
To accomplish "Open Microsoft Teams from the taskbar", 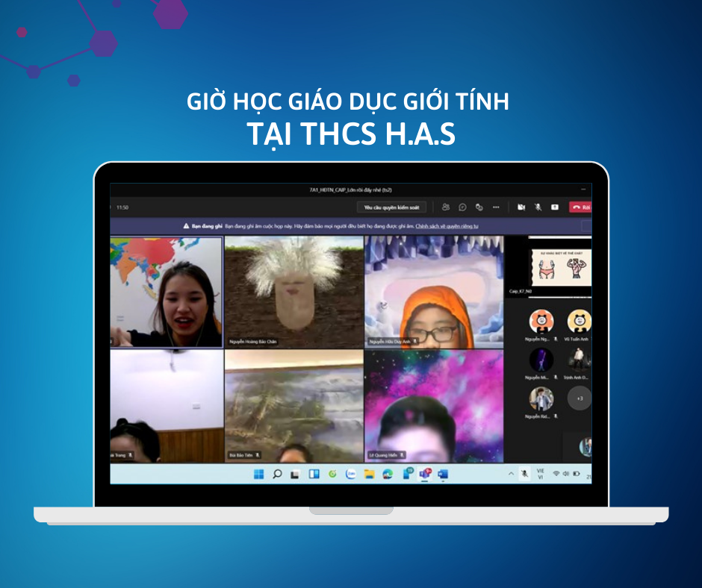I will click(x=425, y=474).
